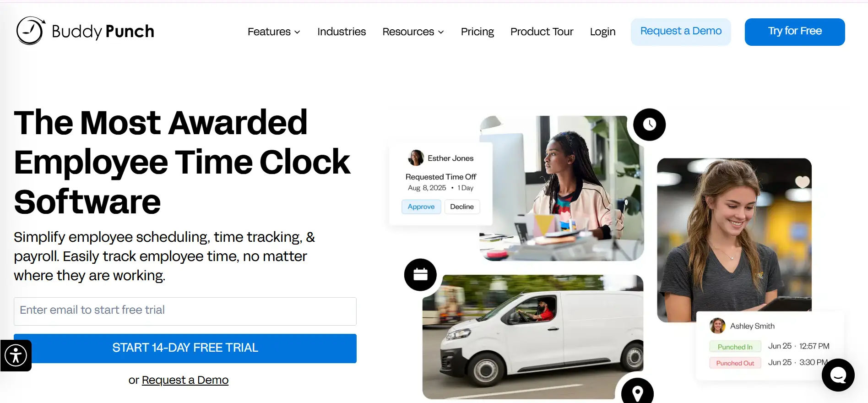Open the Product Tour page
868x403 pixels.
pos(542,32)
